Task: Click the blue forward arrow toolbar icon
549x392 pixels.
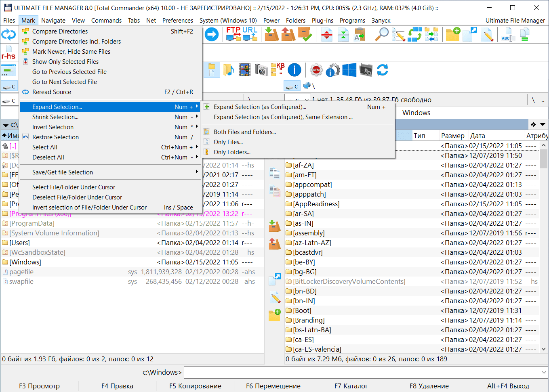Action: [x=212, y=35]
